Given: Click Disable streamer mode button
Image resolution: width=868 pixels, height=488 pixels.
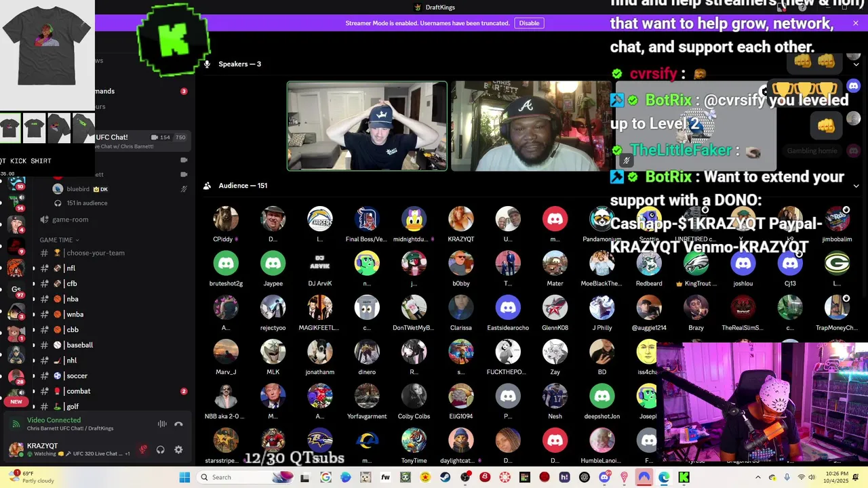Looking at the screenshot, I should [529, 23].
